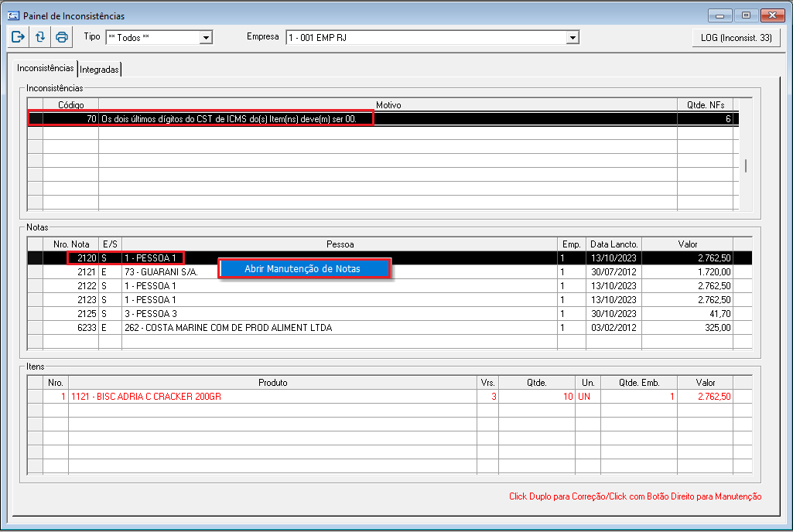Click the Nro. column header in Itens
The height and width of the screenshot is (532, 793).
pyautogui.click(x=56, y=383)
